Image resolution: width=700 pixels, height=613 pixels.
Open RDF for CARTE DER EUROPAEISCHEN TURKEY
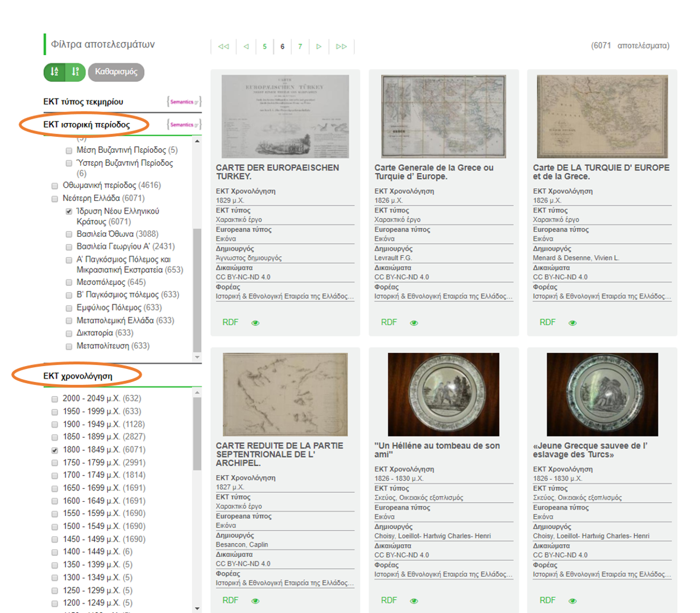(x=231, y=322)
